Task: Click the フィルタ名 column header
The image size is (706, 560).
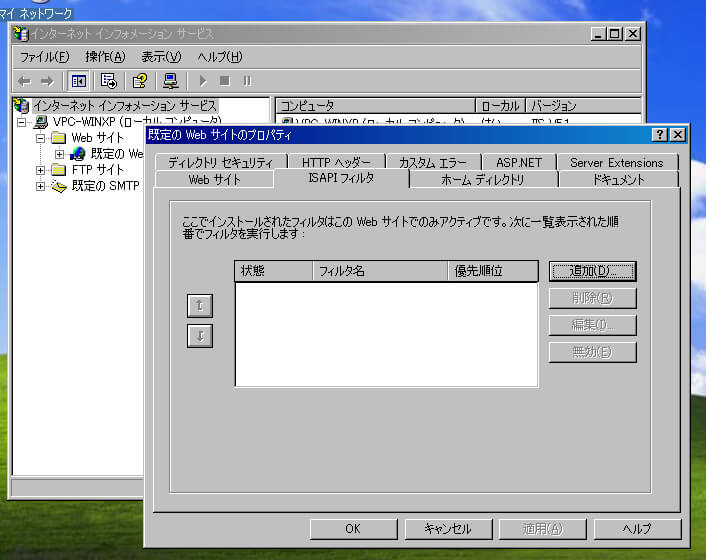Action: 378,271
